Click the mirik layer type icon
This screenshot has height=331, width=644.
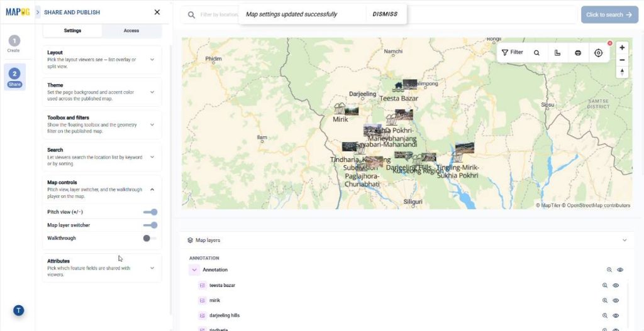pos(202,301)
